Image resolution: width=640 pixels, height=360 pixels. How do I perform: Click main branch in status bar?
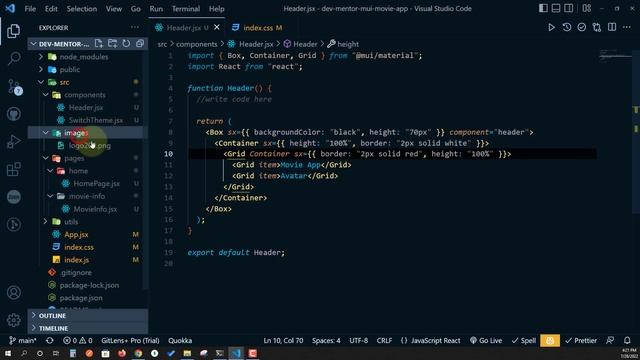tap(23, 340)
